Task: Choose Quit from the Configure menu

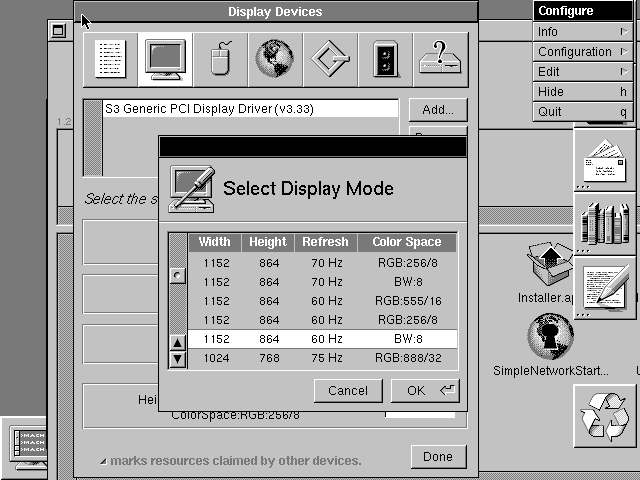Action: coord(582,112)
